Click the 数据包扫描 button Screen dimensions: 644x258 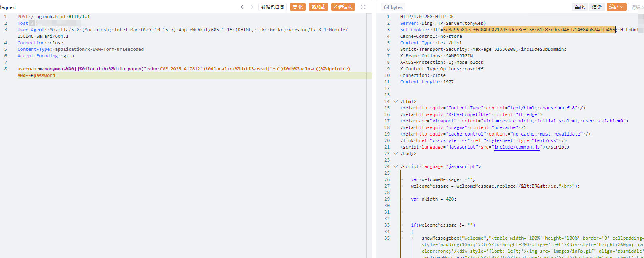272,7
